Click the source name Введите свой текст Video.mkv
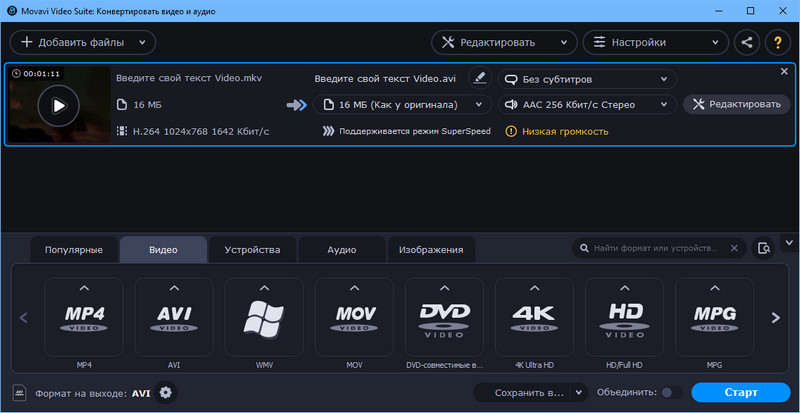800x413 pixels. tap(189, 79)
